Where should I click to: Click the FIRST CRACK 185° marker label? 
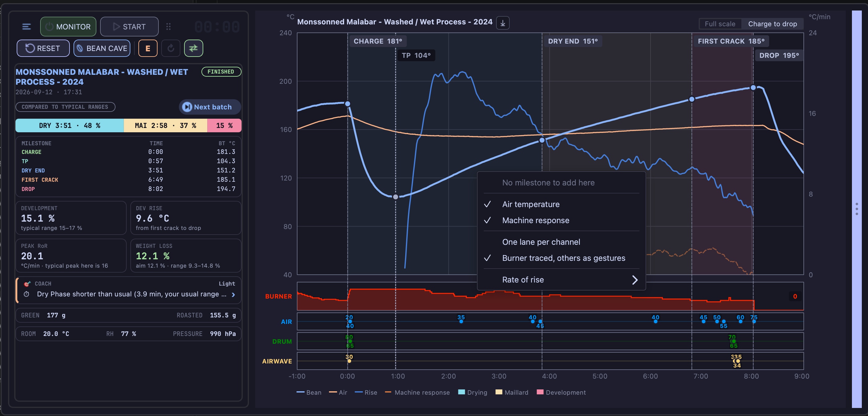pyautogui.click(x=731, y=41)
